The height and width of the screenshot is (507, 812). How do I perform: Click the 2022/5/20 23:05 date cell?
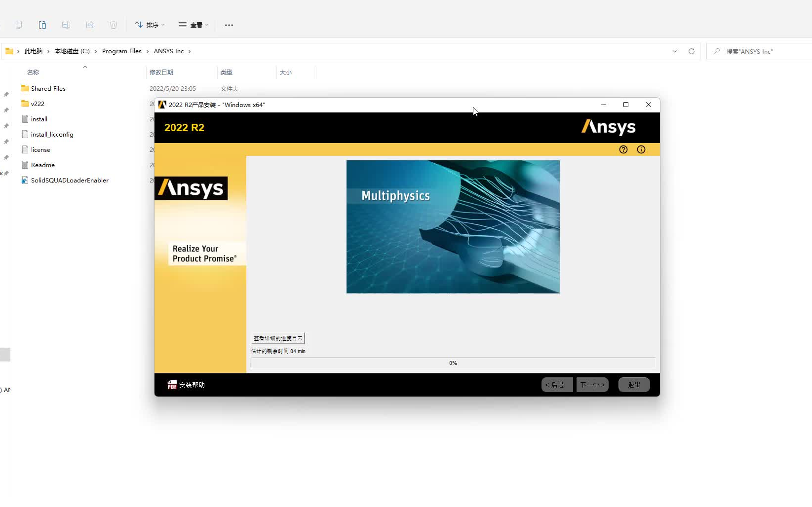click(173, 89)
